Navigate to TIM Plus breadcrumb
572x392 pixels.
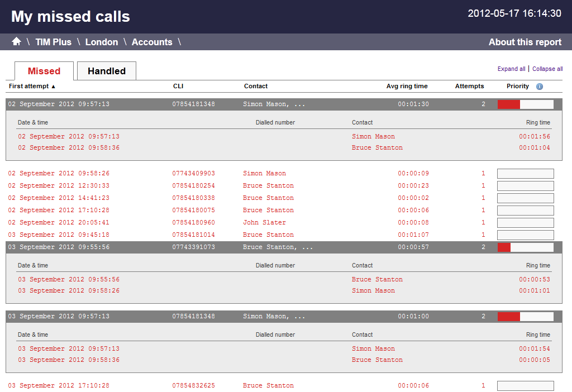click(x=53, y=42)
